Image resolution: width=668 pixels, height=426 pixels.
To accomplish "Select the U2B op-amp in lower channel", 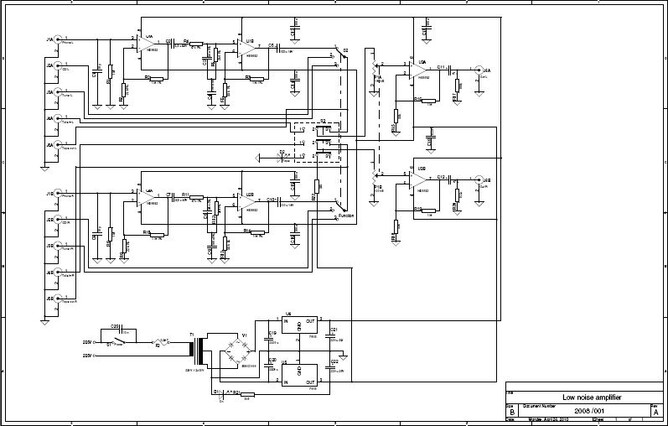I will tap(244, 201).
